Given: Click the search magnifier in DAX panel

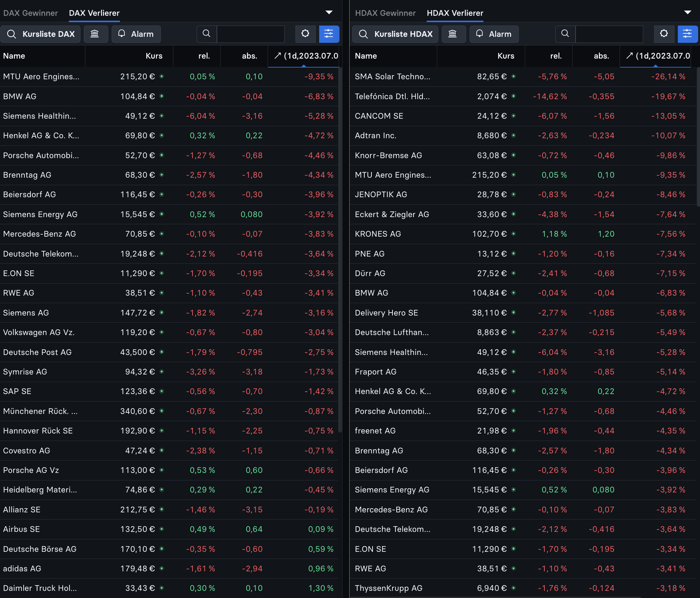Looking at the screenshot, I should [206, 34].
